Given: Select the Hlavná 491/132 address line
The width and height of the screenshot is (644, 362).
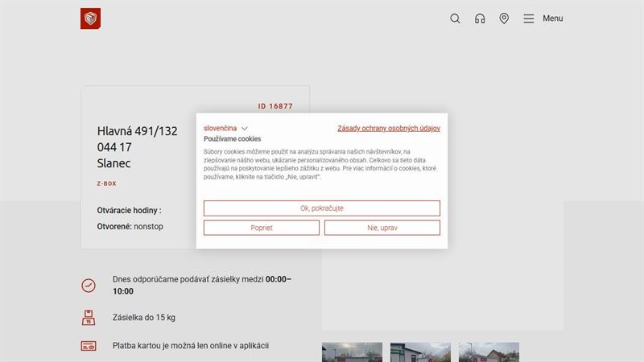Looking at the screenshot, I should pyautogui.click(x=137, y=131).
